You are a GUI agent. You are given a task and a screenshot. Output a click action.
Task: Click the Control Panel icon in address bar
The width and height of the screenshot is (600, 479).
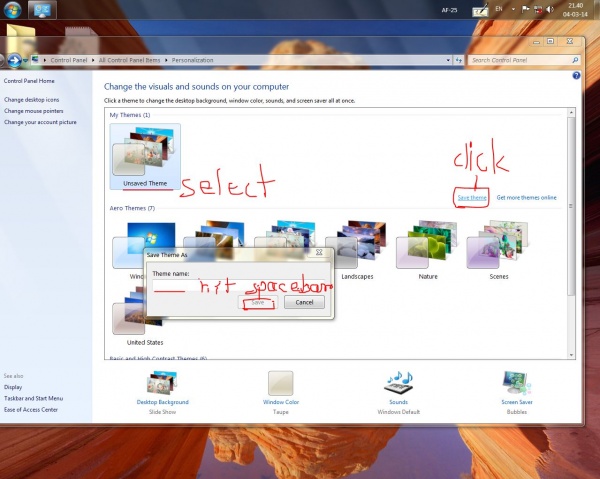[36, 60]
